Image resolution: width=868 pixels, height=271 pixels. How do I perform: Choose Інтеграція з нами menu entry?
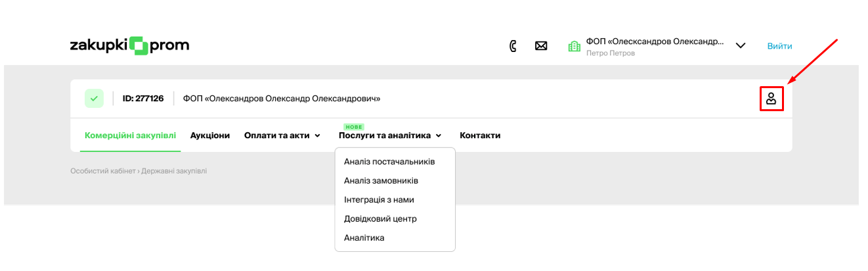point(379,199)
